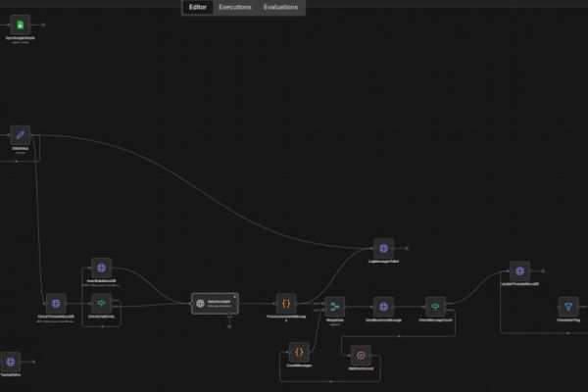Select the InsertDataNocoDB globe node
The height and width of the screenshot is (392, 588).
(101, 268)
